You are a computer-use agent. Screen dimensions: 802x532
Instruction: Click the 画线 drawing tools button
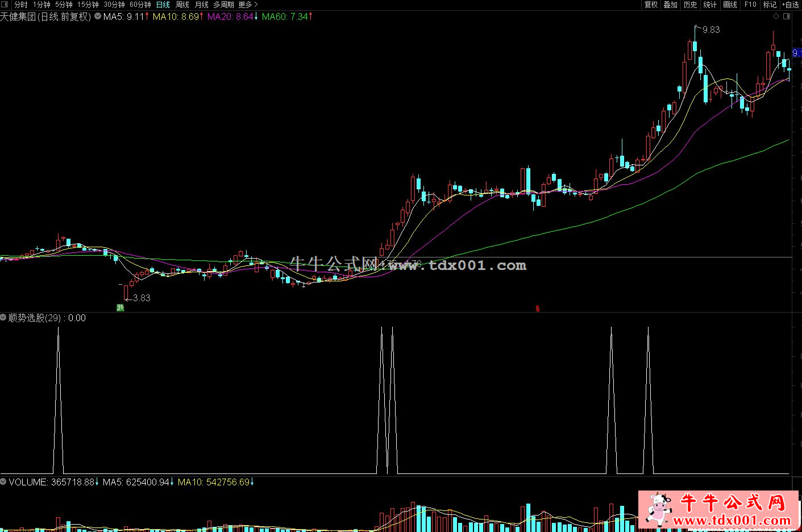pyautogui.click(x=730, y=5)
